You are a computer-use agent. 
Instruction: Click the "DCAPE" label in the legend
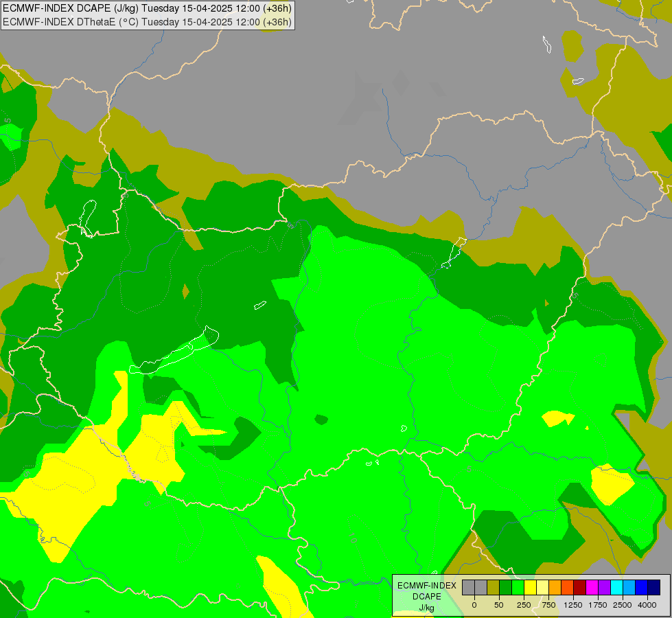[x=427, y=597]
